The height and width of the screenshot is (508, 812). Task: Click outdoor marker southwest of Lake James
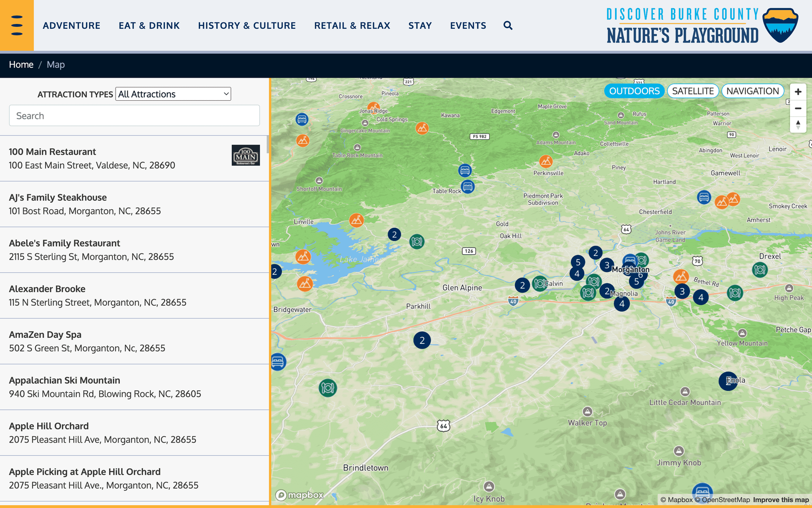pyautogui.click(x=305, y=284)
